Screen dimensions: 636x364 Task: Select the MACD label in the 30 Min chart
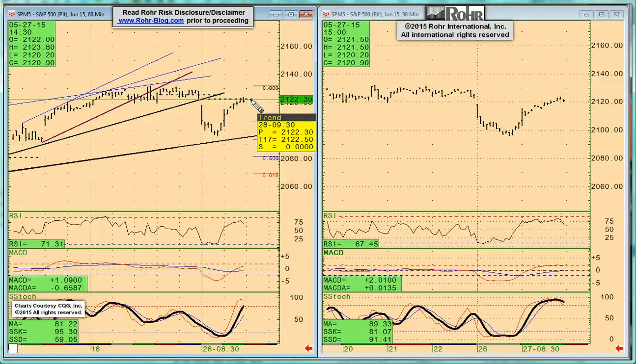333,253
